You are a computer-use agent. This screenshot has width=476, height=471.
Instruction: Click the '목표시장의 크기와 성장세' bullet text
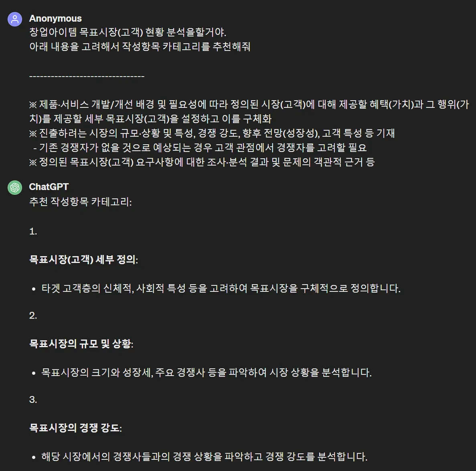[207, 372]
